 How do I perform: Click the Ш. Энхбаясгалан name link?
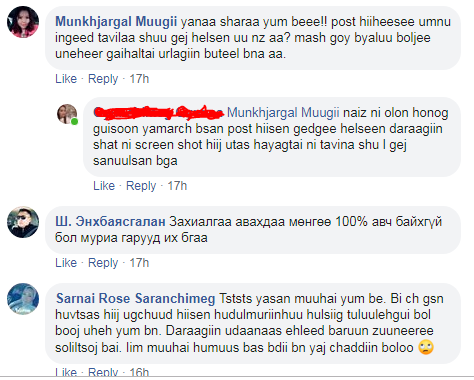pyautogui.click(x=110, y=222)
